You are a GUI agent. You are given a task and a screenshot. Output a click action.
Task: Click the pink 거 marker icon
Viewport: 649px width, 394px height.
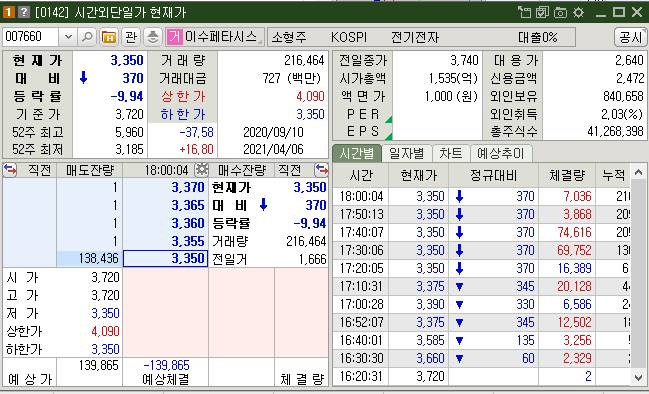(x=174, y=37)
